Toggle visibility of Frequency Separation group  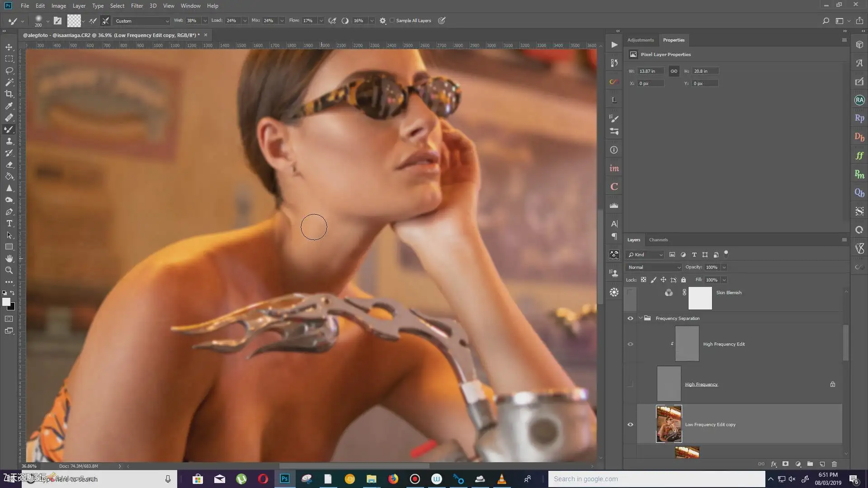pos(630,318)
